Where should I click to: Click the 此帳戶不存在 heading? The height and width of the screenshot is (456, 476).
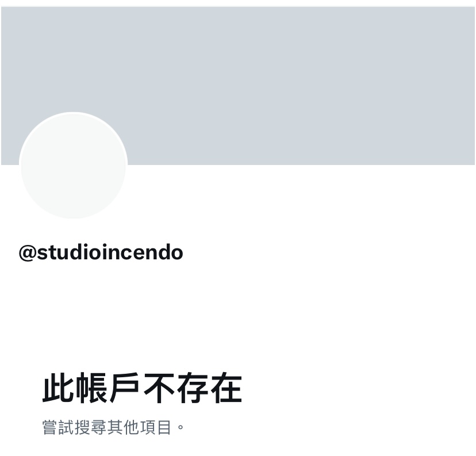pyautogui.click(x=142, y=388)
